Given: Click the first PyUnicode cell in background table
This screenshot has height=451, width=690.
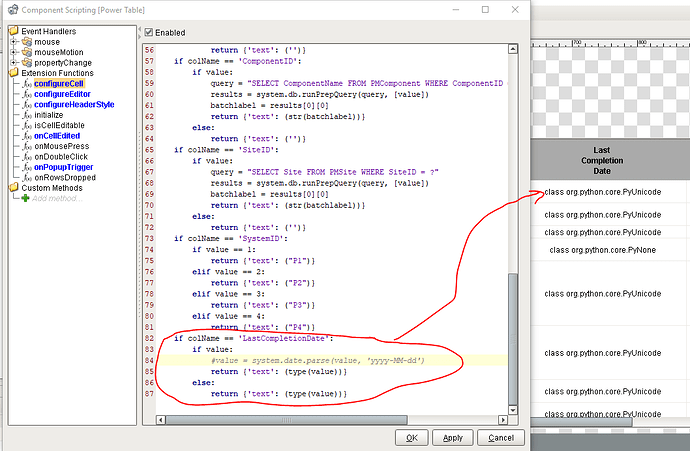Looking at the screenshot, I should [x=602, y=192].
